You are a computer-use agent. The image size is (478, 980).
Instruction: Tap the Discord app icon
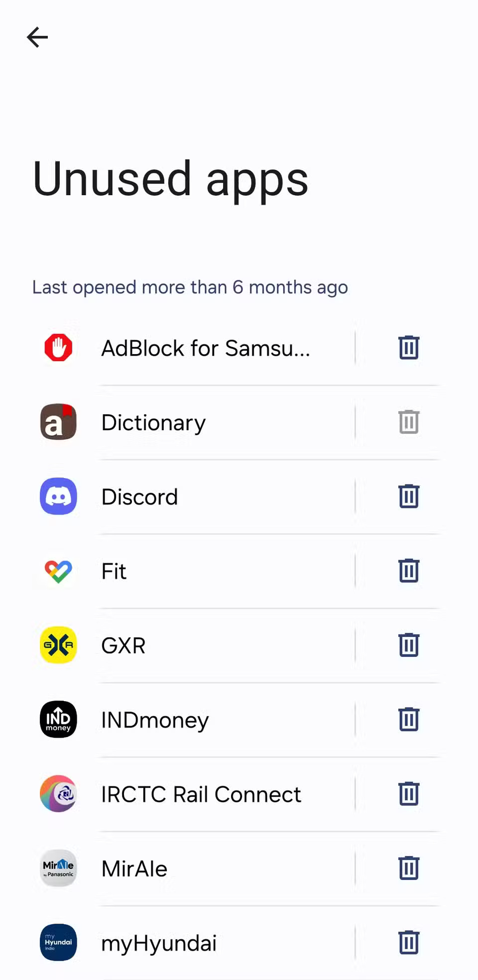(58, 496)
